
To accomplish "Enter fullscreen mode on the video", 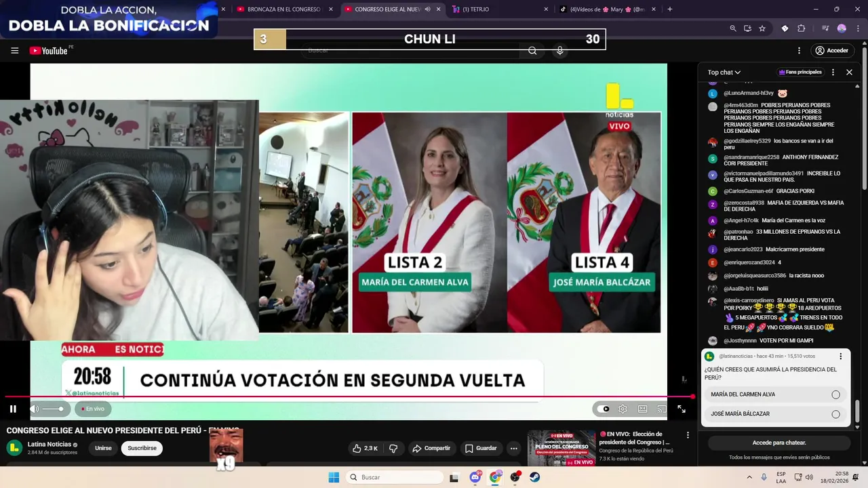I will 682,409.
